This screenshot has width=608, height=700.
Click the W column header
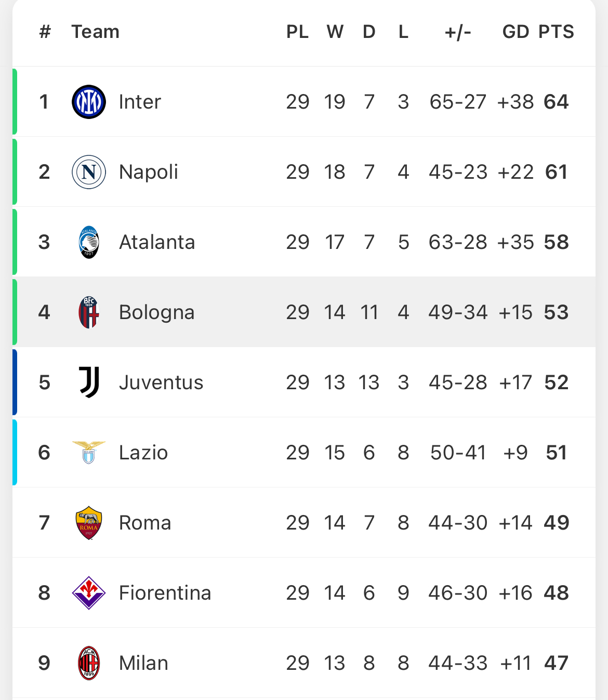click(335, 32)
